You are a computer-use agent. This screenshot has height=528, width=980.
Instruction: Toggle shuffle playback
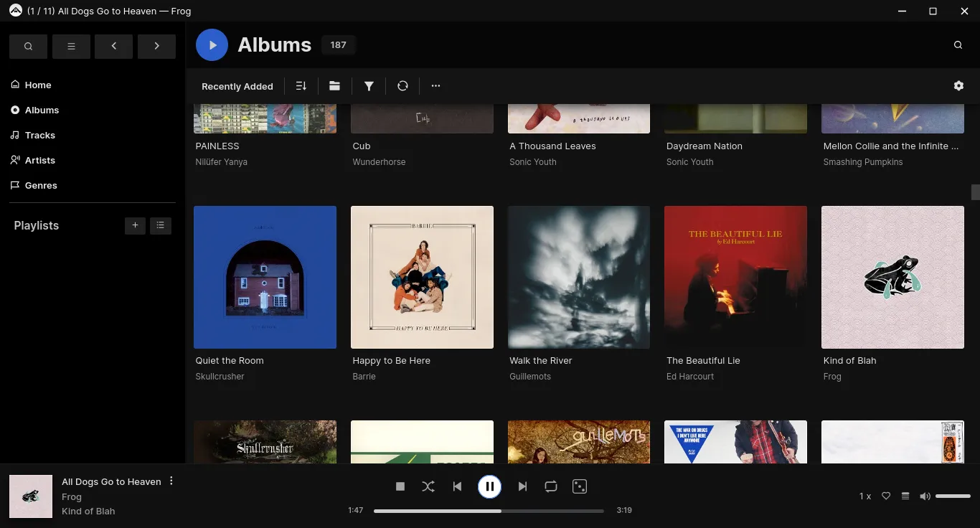428,486
